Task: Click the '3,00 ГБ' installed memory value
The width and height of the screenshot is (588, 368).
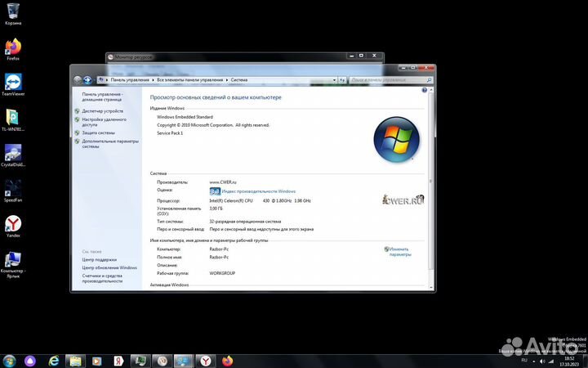Action: pos(216,209)
